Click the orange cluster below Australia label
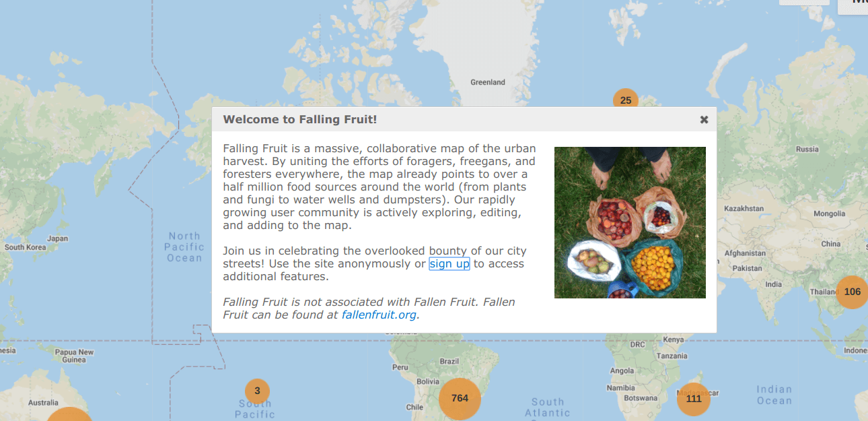 pos(68,415)
